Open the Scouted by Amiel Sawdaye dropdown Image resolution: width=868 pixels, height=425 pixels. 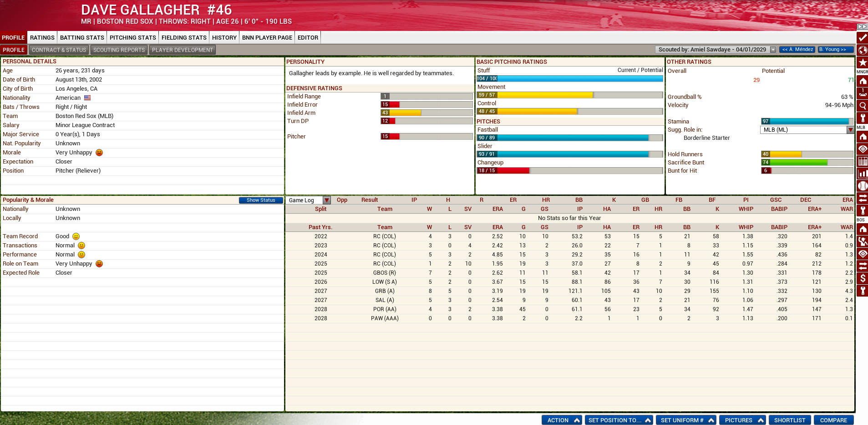(772, 50)
